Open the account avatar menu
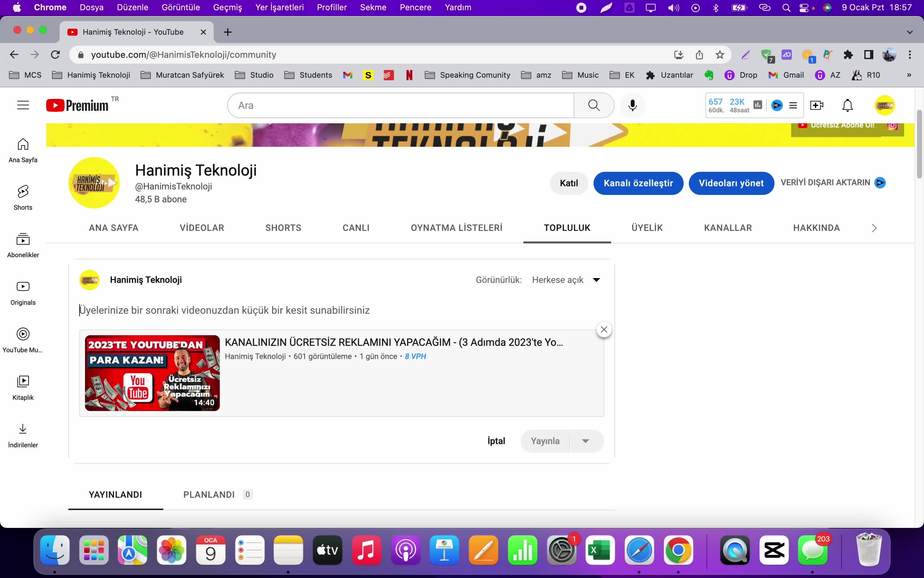Viewport: 924px width, 578px height. pyautogui.click(x=884, y=105)
